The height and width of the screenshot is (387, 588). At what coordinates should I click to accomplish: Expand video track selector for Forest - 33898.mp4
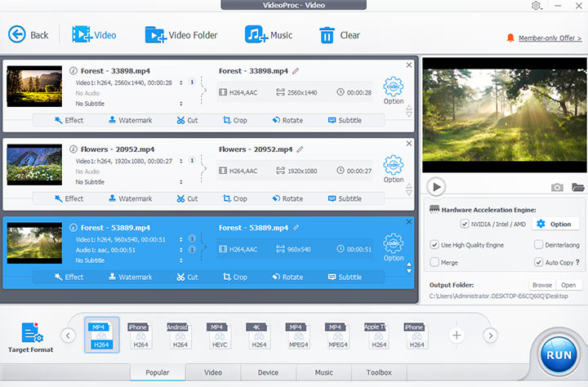coord(181,82)
